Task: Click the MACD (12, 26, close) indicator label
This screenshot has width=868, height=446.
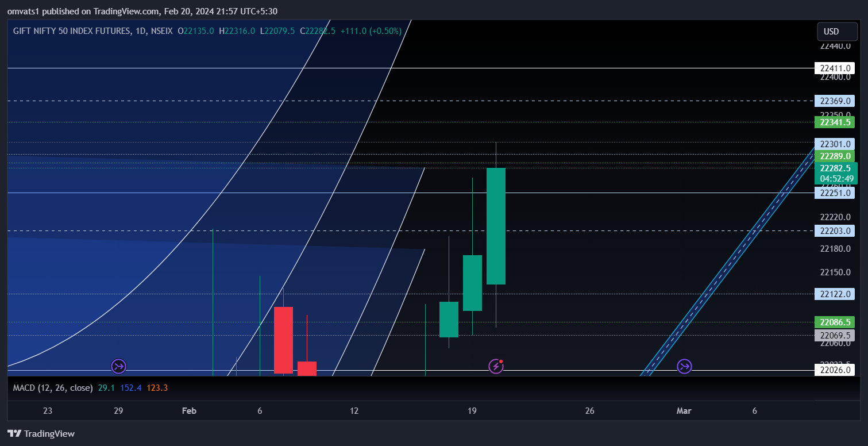Action: point(53,388)
